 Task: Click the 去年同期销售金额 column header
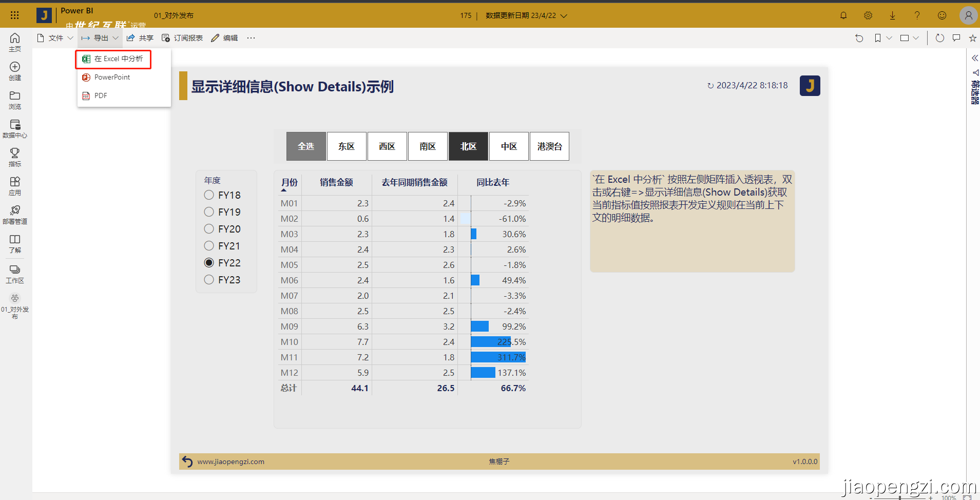click(415, 182)
